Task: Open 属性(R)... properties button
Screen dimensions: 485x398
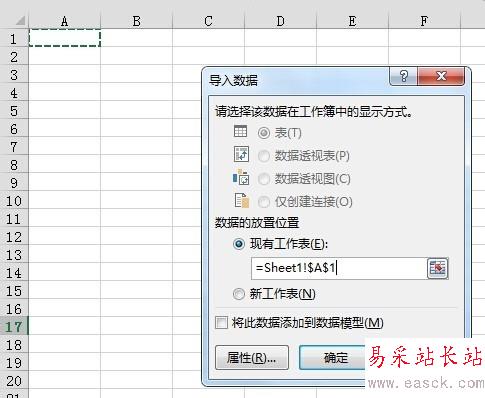Action: [x=252, y=358]
